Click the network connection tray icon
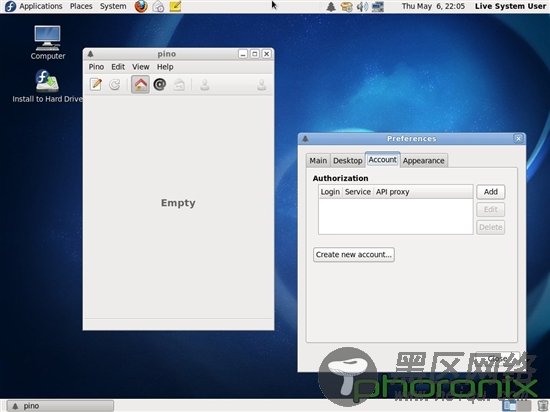 coord(377,6)
